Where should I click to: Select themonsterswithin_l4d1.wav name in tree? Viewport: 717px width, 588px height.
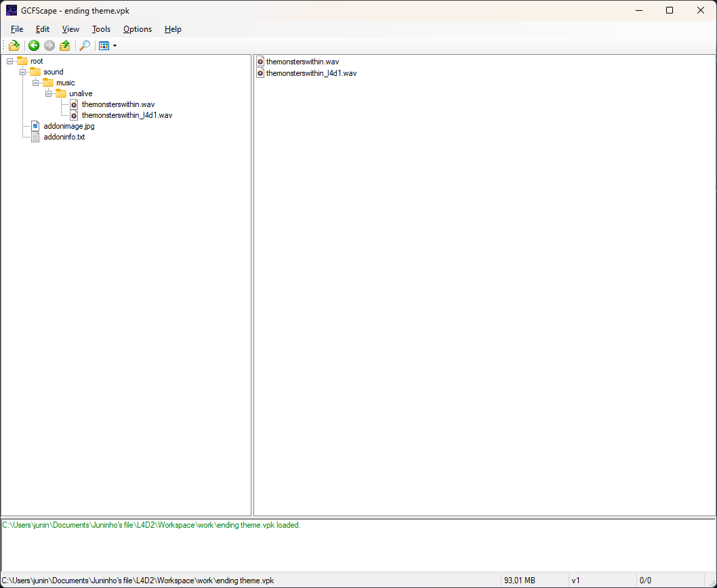pos(127,116)
